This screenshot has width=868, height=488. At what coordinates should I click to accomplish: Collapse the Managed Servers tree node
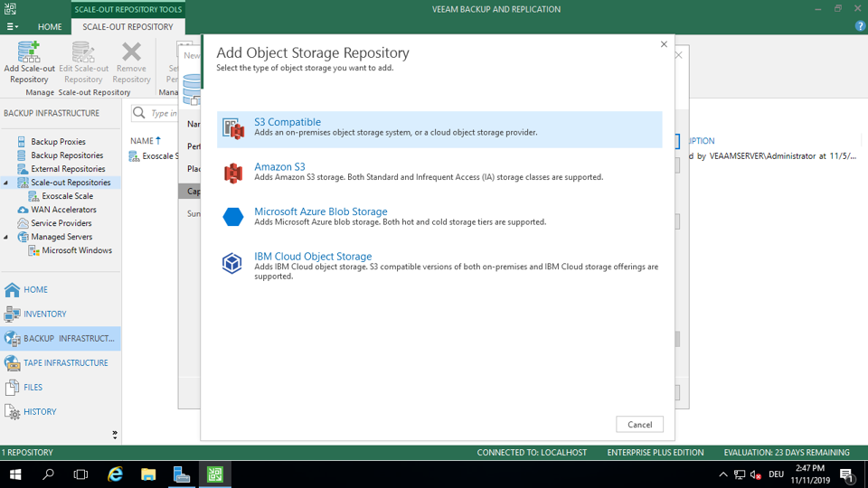click(6, 237)
